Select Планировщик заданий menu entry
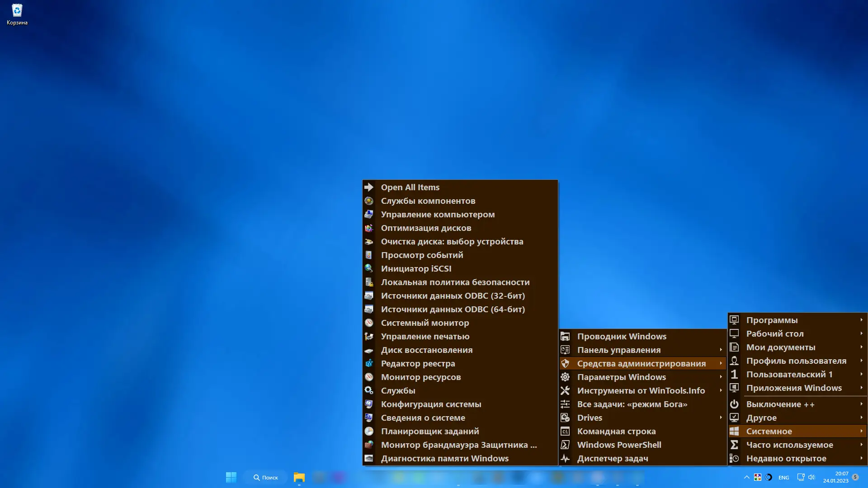The image size is (868, 488). (x=429, y=431)
